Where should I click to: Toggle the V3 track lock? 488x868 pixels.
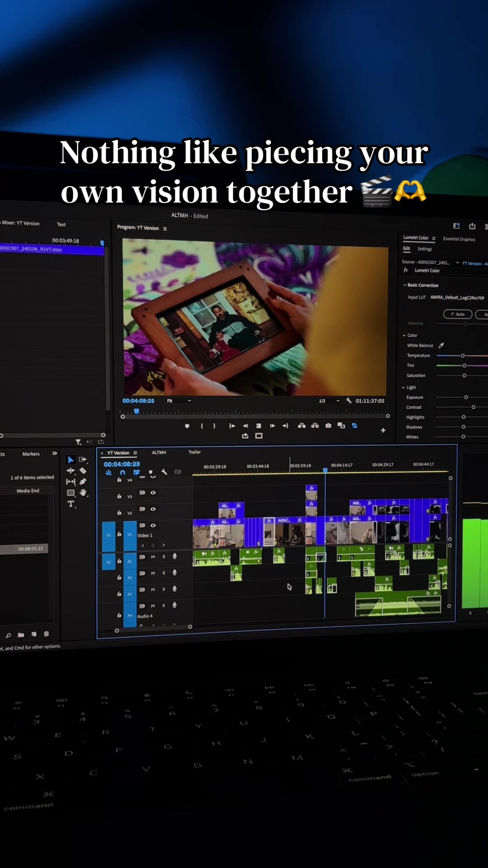(x=119, y=496)
